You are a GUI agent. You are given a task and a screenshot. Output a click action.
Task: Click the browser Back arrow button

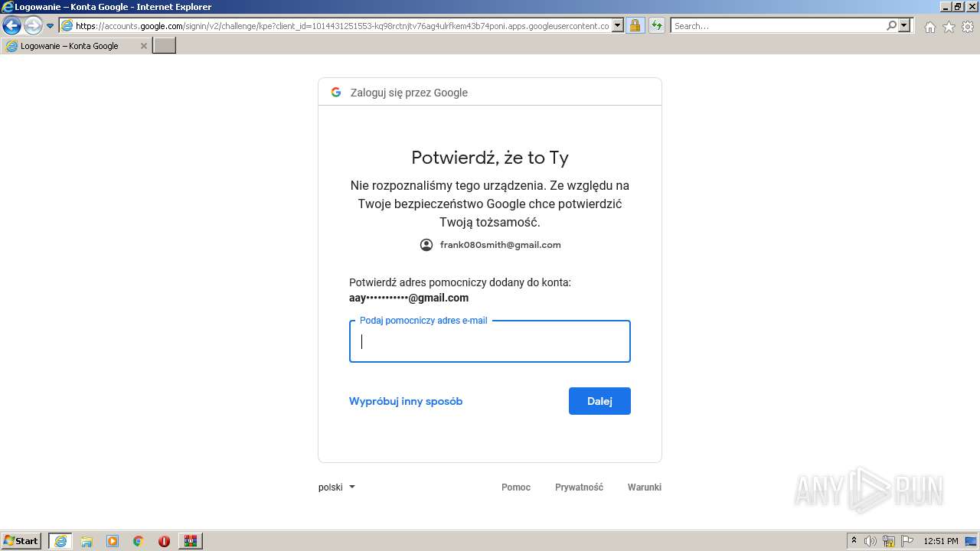click(x=11, y=25)
